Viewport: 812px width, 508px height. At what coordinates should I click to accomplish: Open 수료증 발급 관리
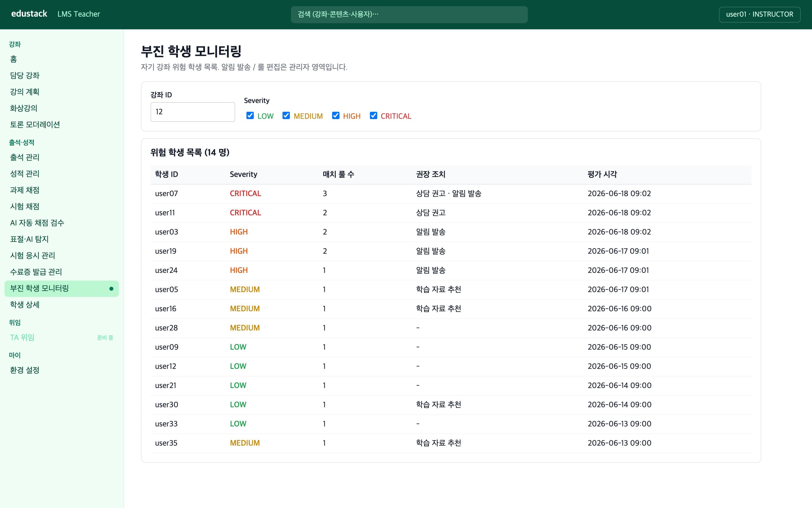coord(62,272)
